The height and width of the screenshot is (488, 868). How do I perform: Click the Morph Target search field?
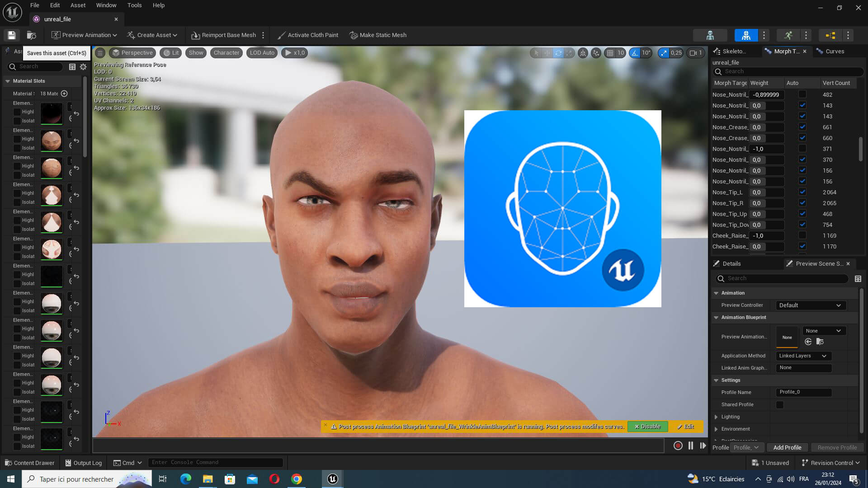click(x=788, y=72)
